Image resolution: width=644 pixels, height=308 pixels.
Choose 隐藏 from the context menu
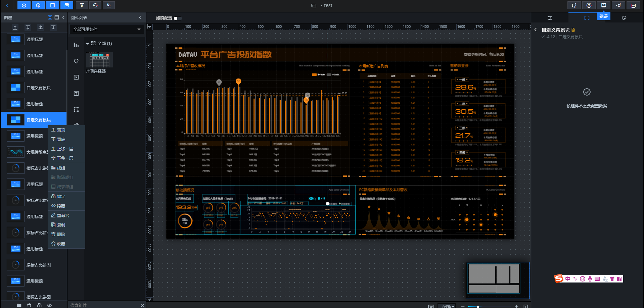coord(66,206)
